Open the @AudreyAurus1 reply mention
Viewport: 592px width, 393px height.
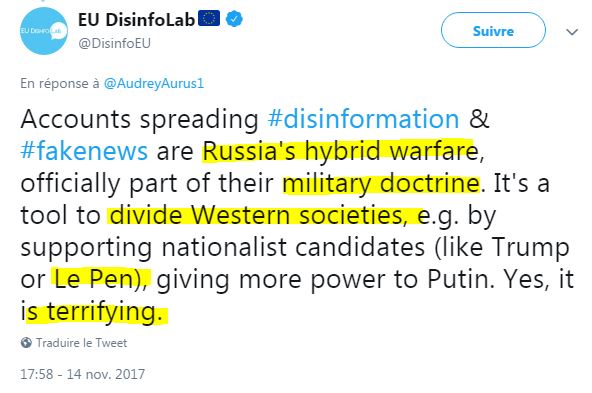pos(154,83)
